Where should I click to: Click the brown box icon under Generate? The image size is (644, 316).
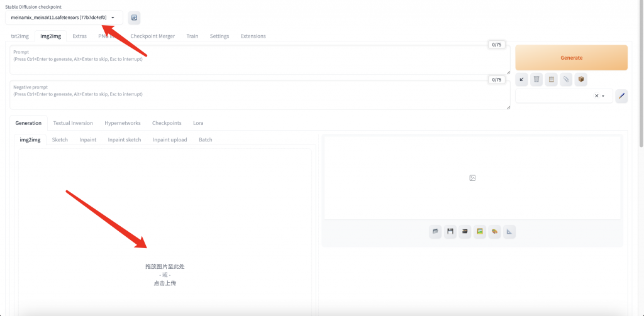click(581, 79)
